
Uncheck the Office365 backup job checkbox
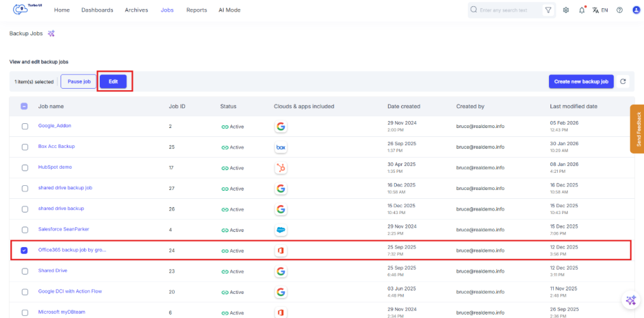25,251
